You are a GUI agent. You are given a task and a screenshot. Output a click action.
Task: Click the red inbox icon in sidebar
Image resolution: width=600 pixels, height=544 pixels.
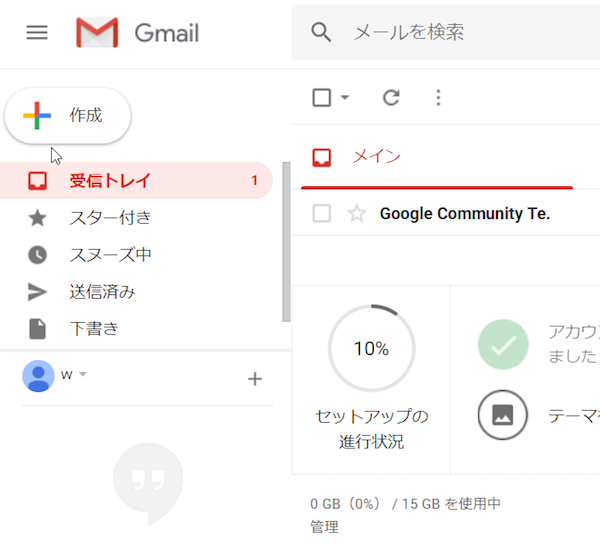(38, 181)
